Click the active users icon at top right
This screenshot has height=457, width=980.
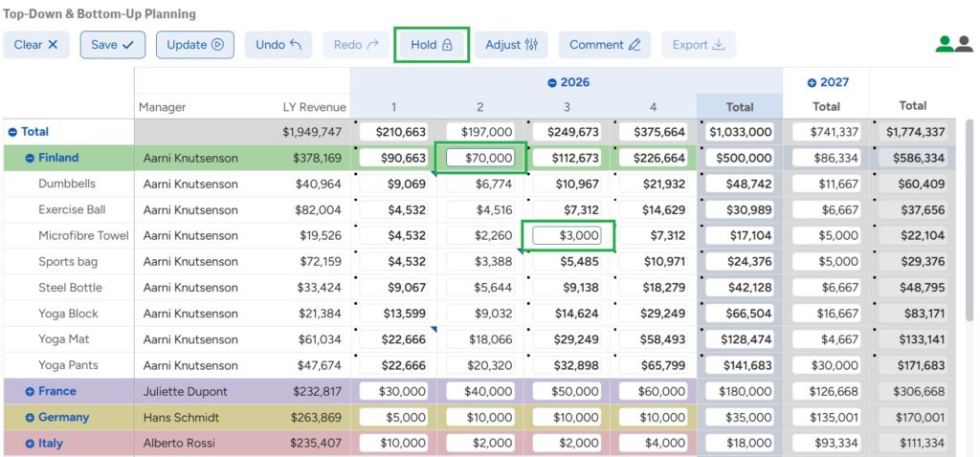click(953, 44)
